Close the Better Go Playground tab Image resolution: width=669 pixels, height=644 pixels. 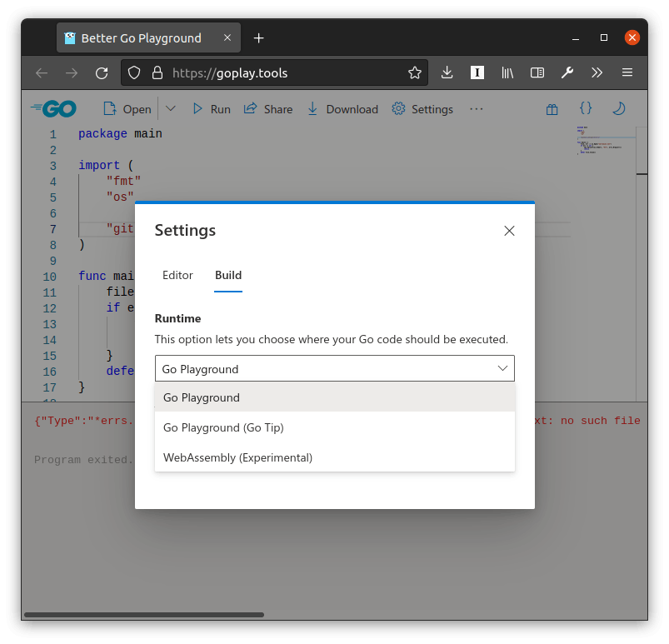[x=227, y=37]
